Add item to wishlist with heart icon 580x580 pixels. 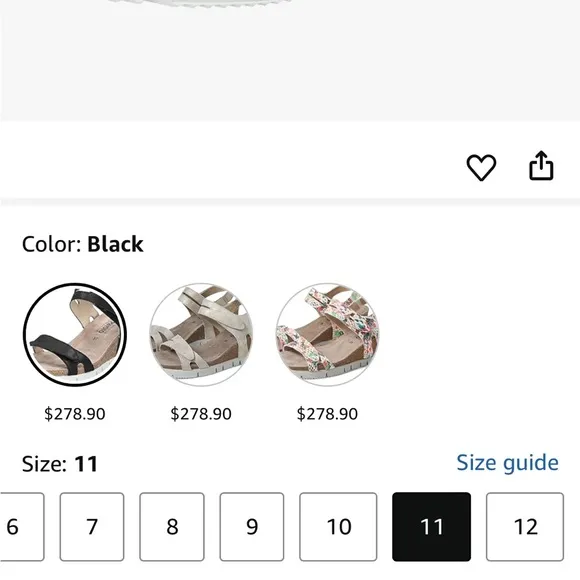[481, 168]
